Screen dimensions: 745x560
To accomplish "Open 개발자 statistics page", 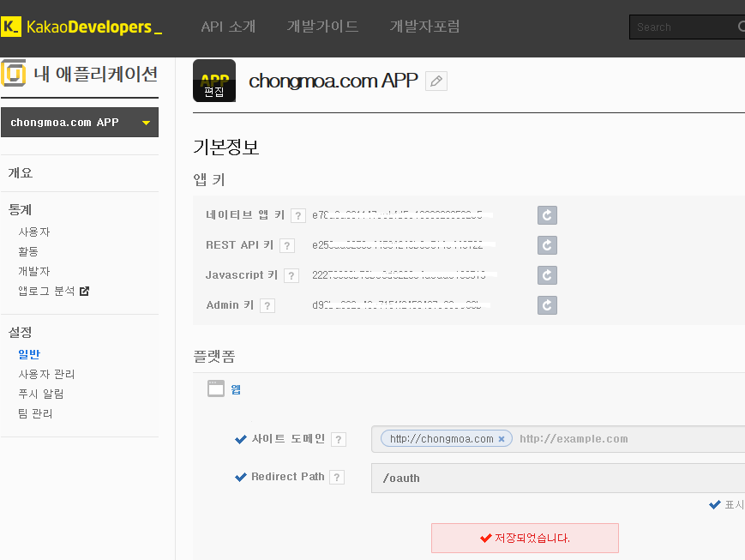I will (34, 272).
